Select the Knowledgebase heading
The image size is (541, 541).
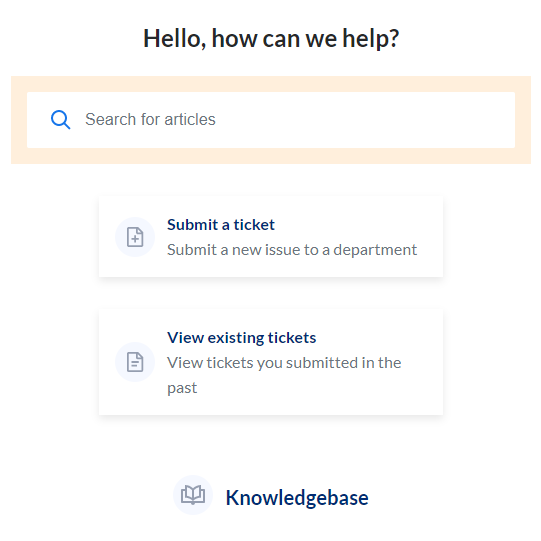tap(297, 498)
